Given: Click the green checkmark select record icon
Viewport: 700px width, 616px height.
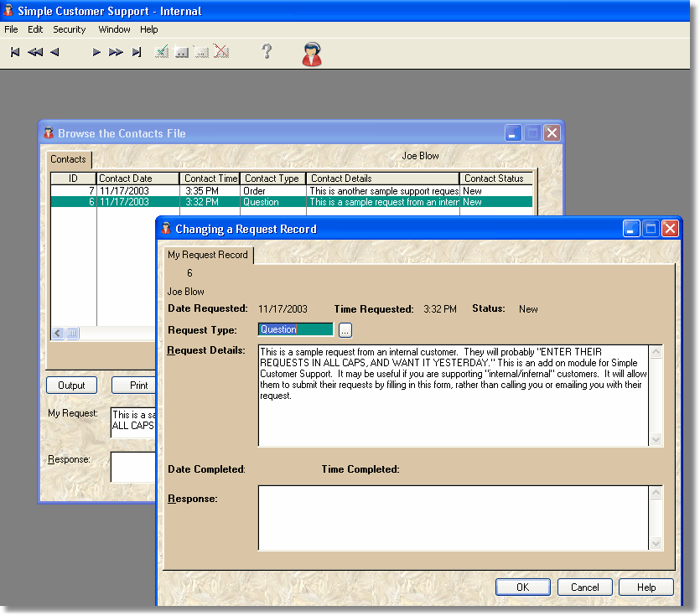Looking at the screenshot, I should [x=162, y=51].
